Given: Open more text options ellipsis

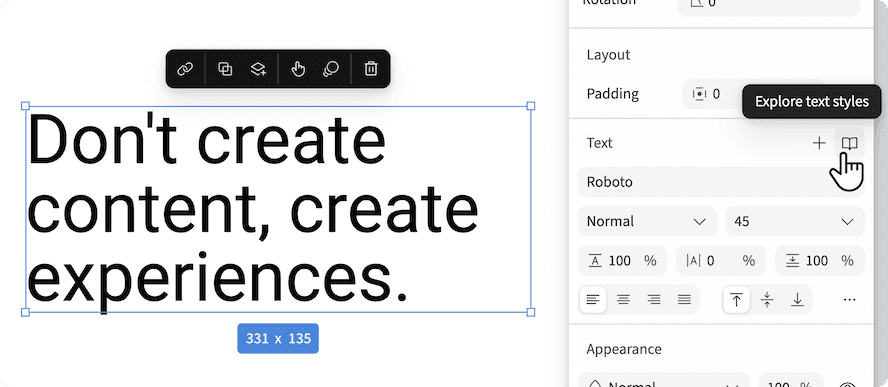Looking at the screenshot, I should click(x=849, y=300).
